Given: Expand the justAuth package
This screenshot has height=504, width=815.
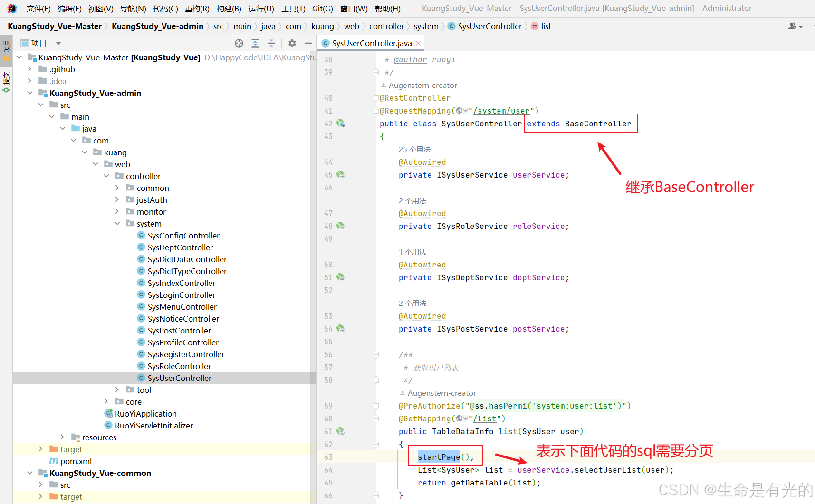Looking at the screenshot, I should 117,200.
